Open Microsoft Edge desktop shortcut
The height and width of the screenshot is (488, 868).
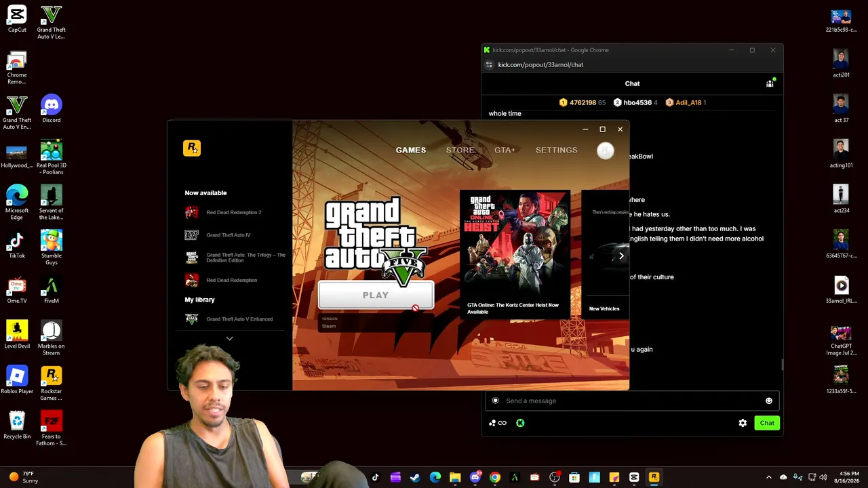(x=17, y=203)
